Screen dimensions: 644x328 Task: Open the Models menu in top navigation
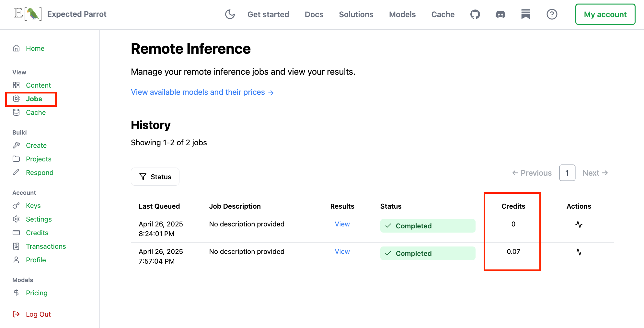click(402, 15)
